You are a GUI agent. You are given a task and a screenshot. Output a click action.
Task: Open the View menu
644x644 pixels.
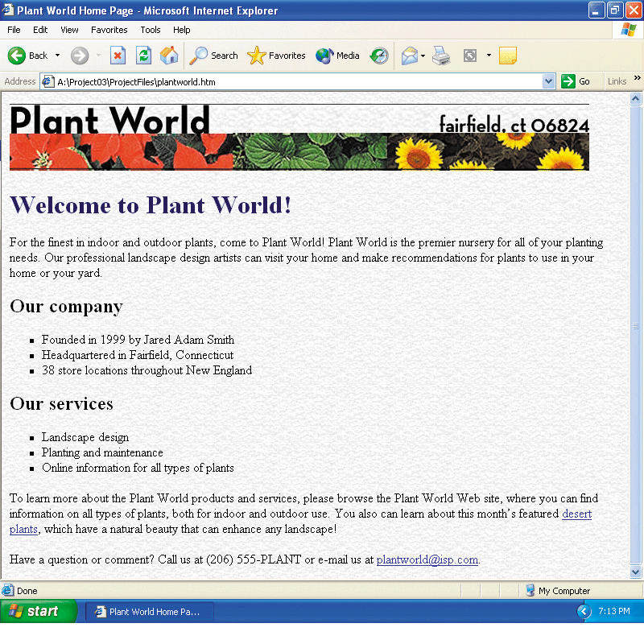tap(69, 30)
